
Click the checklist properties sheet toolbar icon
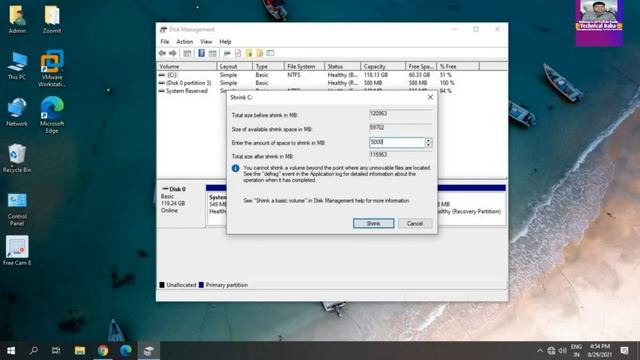(x=238, y=53)
